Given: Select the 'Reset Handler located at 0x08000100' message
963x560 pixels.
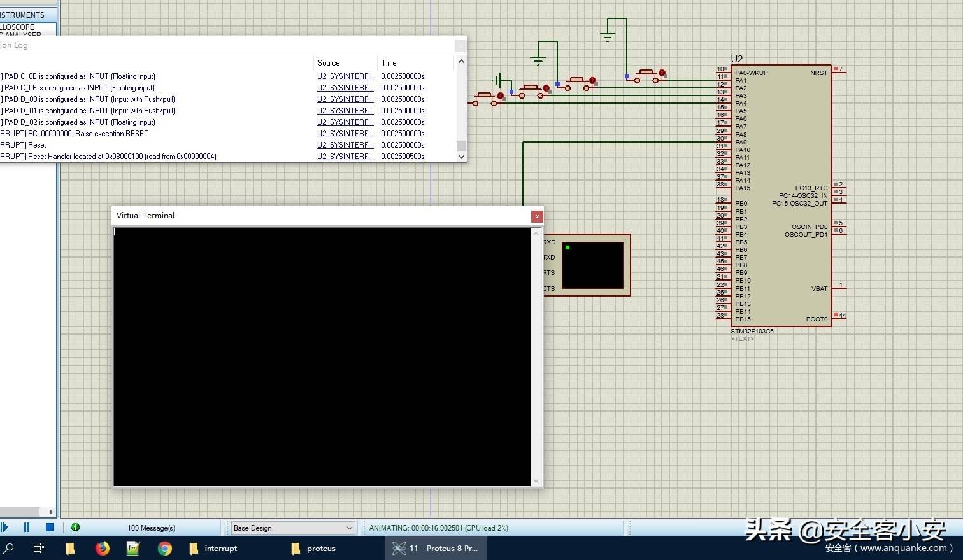Looking at the screenshot, I should click(x=108, y=157).
